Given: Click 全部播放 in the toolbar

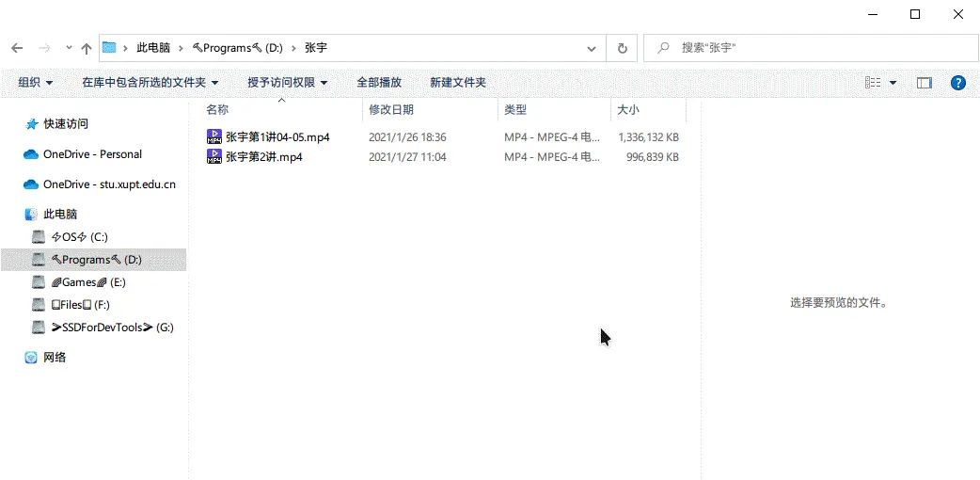Looking at the screenshot, I should pyautogui.click(x=379, y=82).
